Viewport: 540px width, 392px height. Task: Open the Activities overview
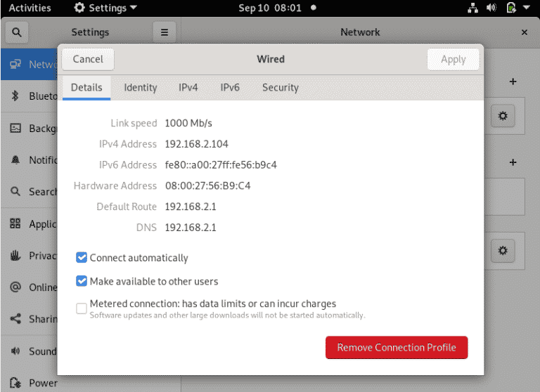[x=30, y=8]
